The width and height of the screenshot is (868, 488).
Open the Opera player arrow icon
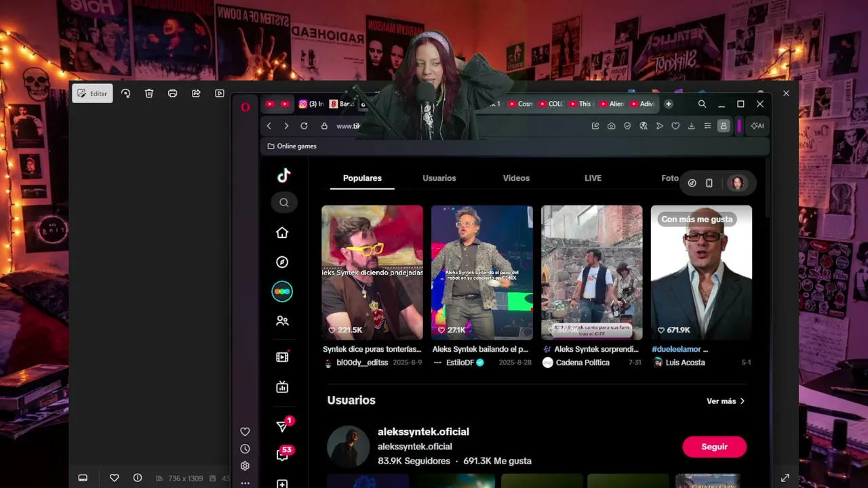click(x=659, y=126)
